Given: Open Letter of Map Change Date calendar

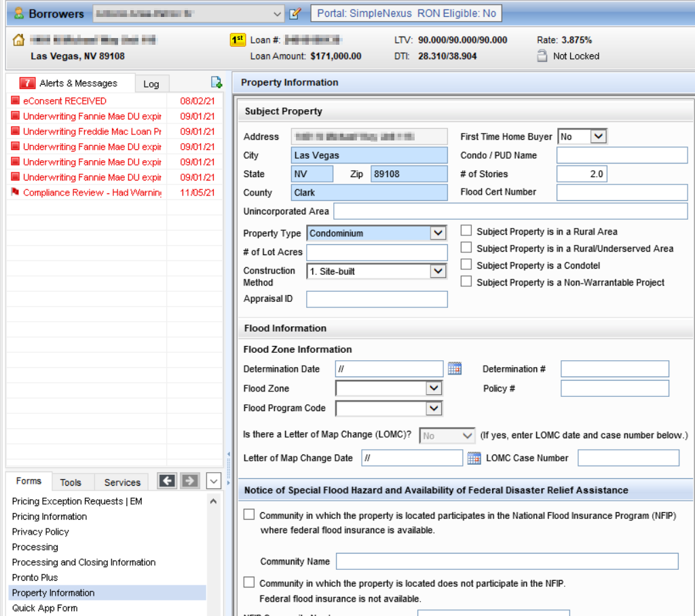Looking at the screenshot, I should tap(474, 458).
